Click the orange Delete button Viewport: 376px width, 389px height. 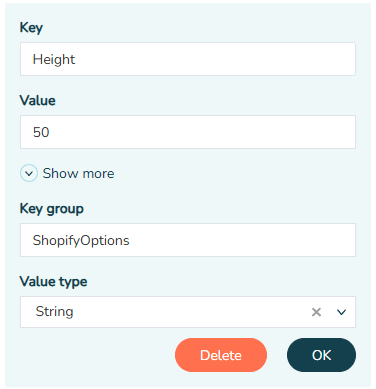coord(221,355)
